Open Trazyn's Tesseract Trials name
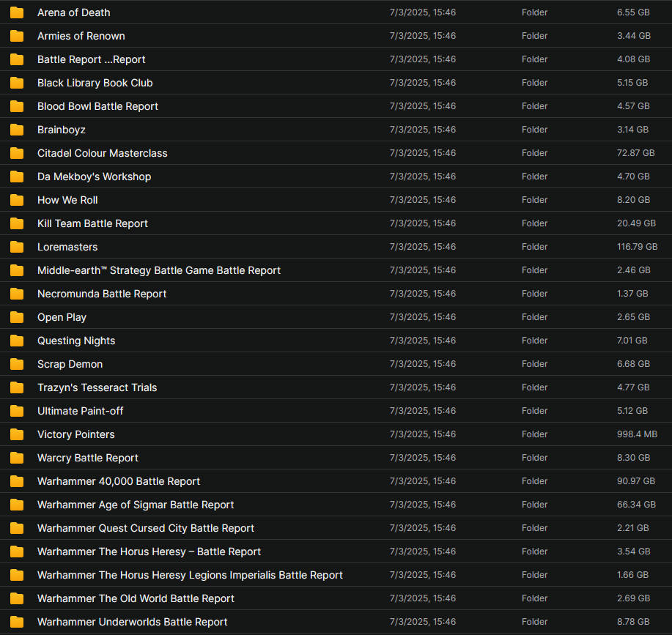Image resolution: width=672 pixels, height=635 pixels. tap(97, 387)
